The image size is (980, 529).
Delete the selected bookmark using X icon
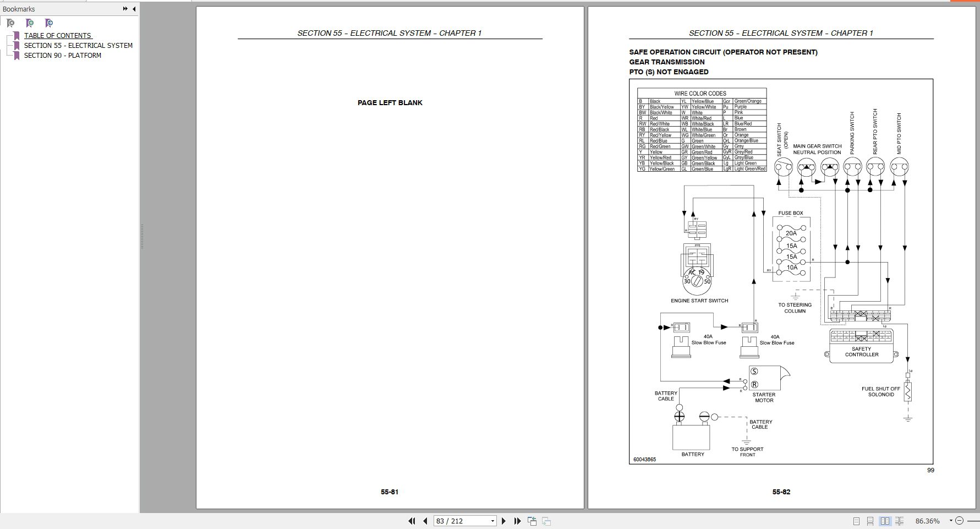coord(10,23)
